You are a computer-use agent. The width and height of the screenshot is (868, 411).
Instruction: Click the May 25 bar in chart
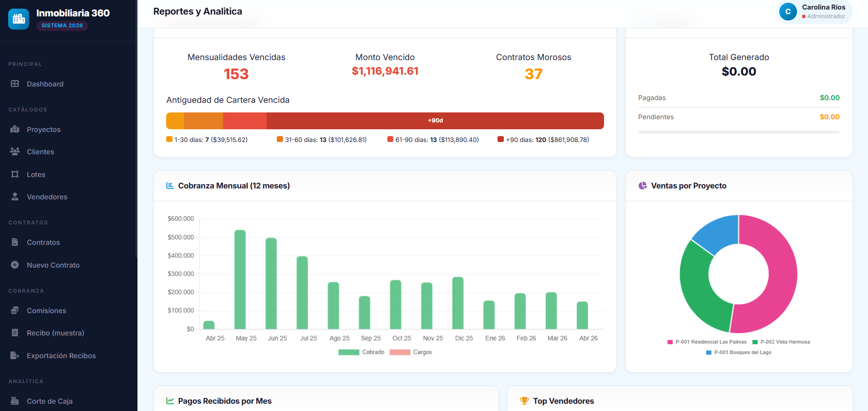[x=240, y=279]
